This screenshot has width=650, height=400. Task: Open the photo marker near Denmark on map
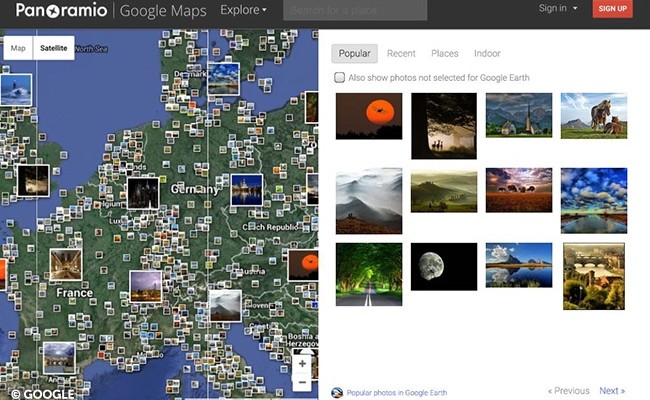(223, 78)
